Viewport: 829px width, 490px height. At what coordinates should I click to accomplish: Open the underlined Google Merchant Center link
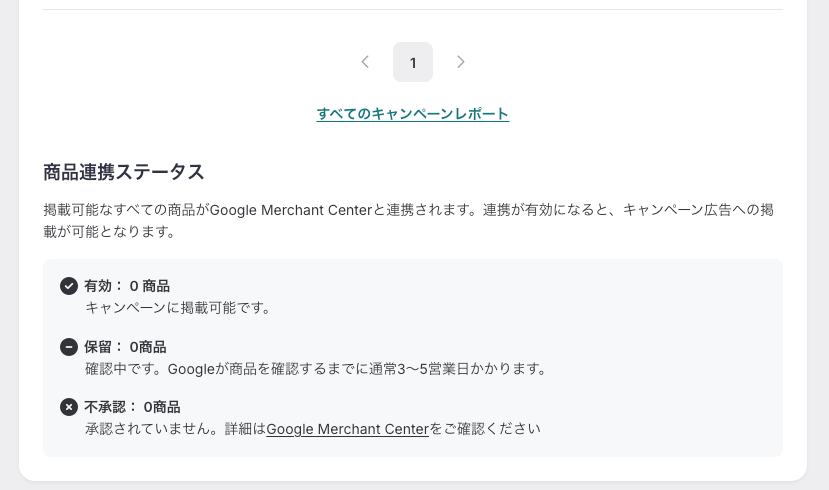[347, 429]
